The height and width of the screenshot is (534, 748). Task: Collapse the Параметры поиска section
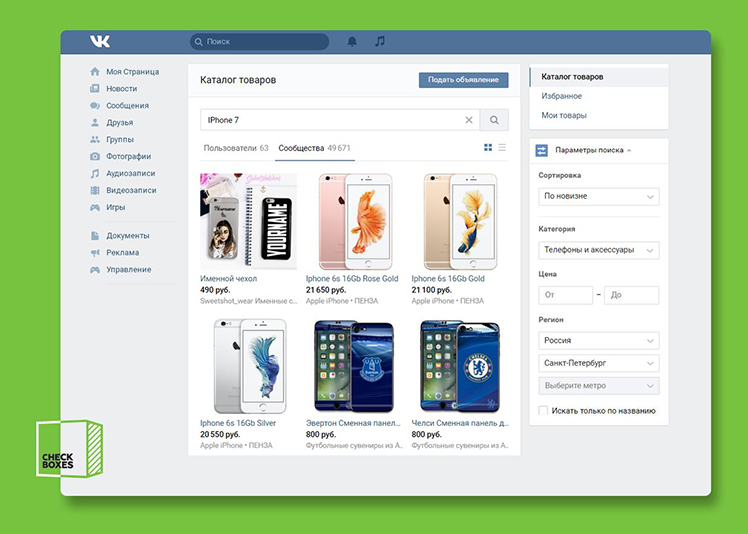point(593,150)
